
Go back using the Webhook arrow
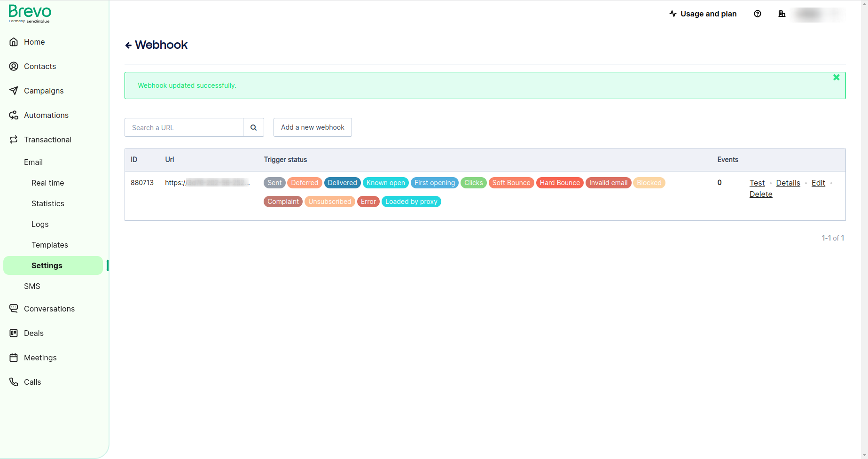point(128,45)
